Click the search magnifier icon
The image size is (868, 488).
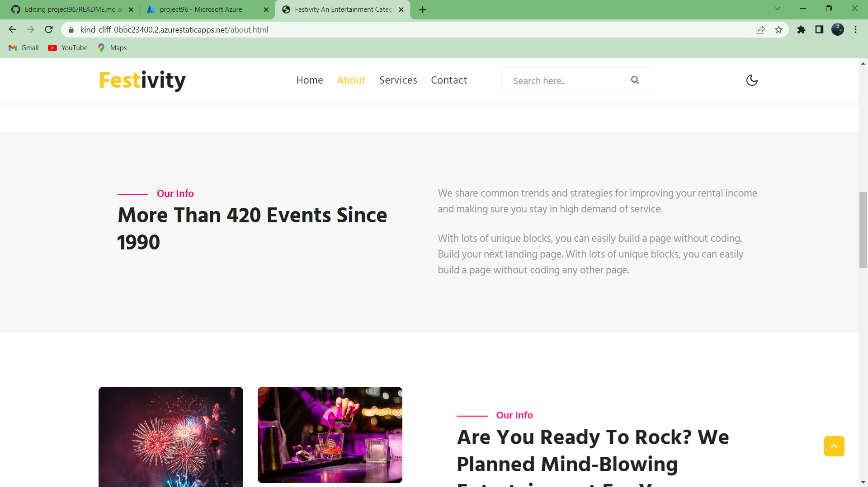[635, 80]
